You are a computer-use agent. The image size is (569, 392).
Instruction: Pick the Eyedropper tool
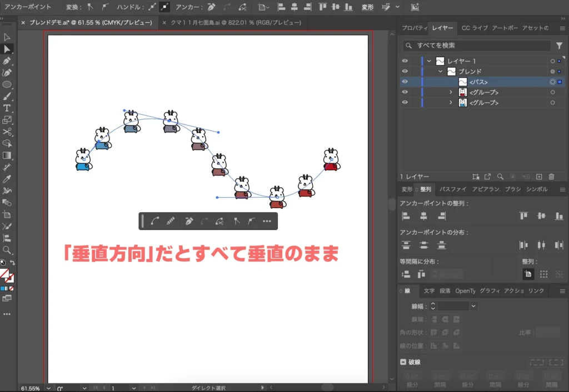(7, 179)
